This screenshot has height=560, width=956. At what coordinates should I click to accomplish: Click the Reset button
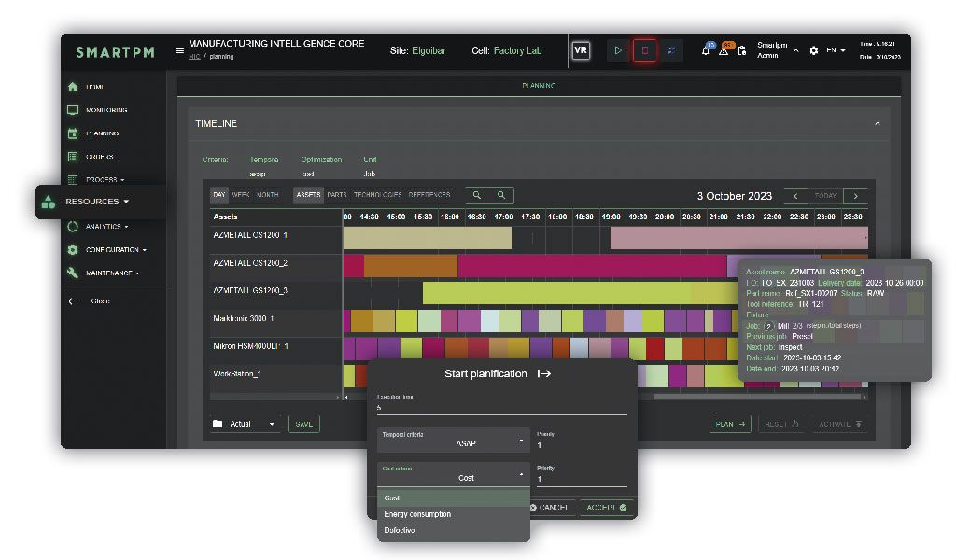click(781, 424)
